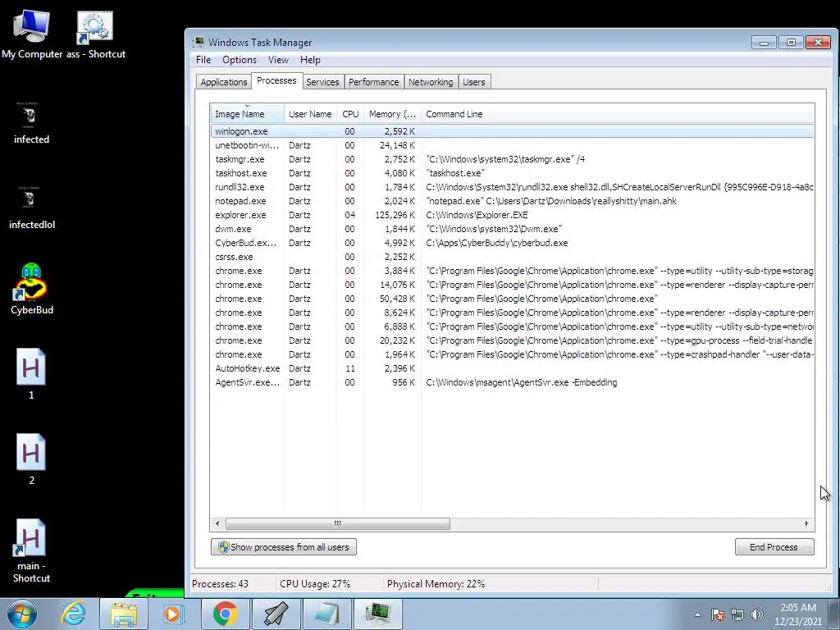840x630 pixels.
Task: Open the View menu
Action: click(278, 60)
